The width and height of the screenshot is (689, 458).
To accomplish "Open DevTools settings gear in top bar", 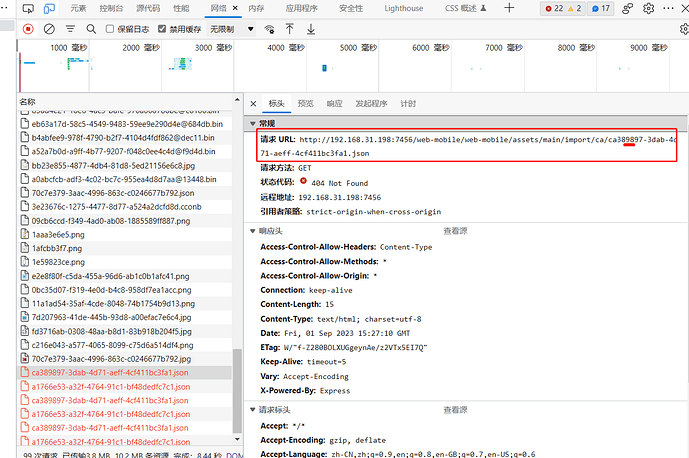I will click(x=649, y=8).
